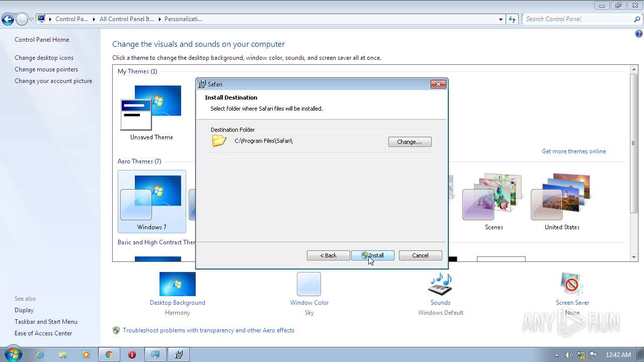Click the Search Control Panel field
The height and width of the screenshot is (362, 644).
tap(578, 19)
